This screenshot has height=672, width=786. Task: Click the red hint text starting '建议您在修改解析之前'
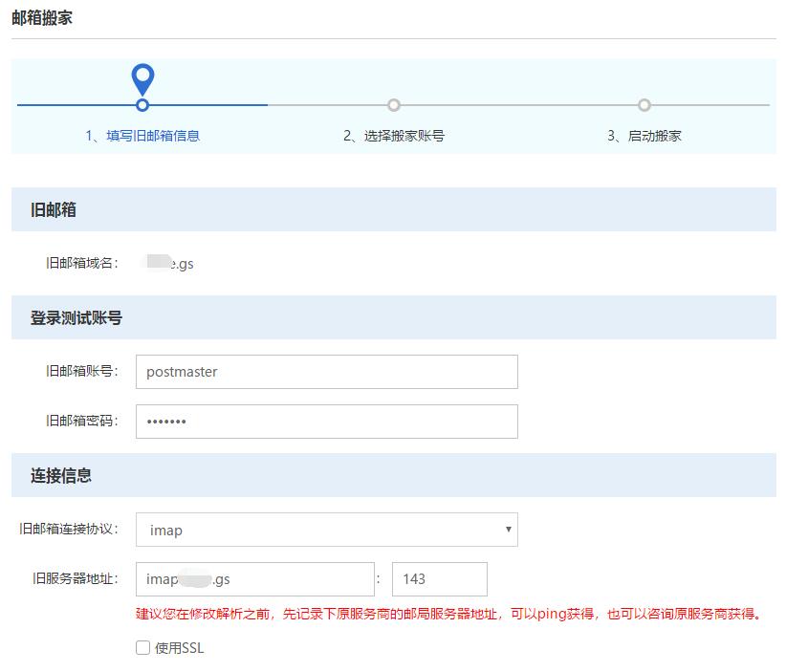point(448,614)
